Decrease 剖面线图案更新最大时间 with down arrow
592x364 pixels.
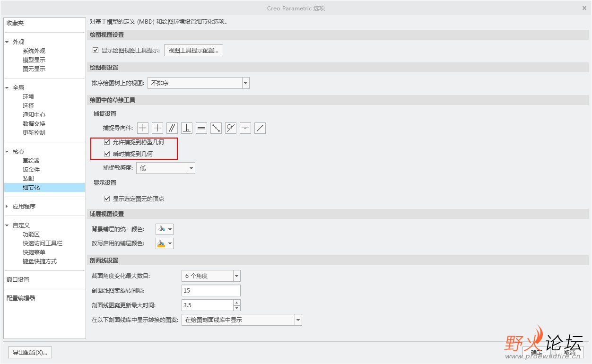tap(237, 308)
